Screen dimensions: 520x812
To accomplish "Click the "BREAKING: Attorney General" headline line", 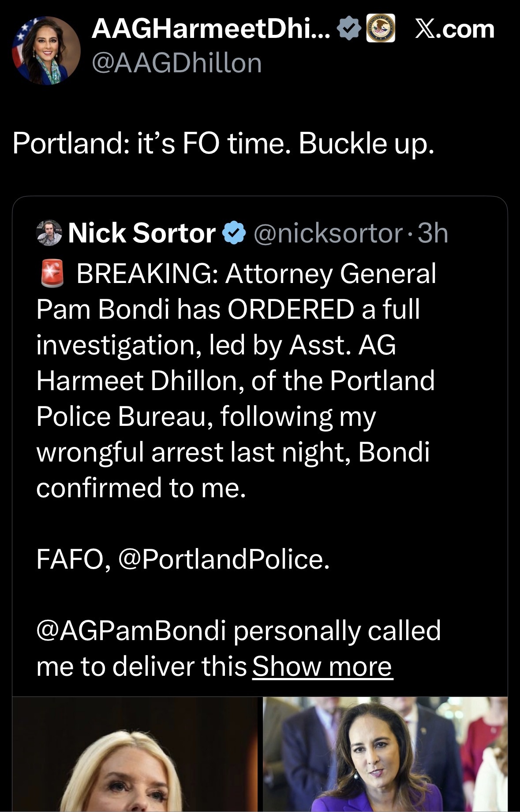I will (x=256, y=273).
